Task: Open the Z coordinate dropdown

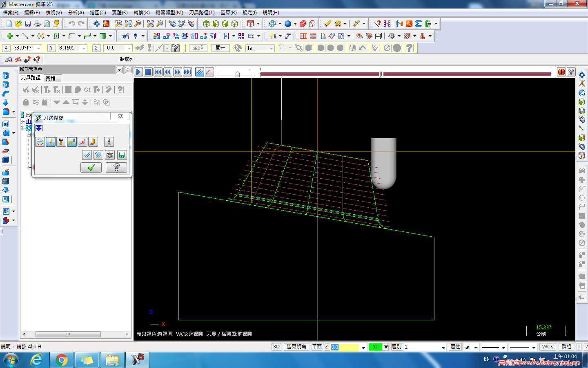Action: click(129, 48)
